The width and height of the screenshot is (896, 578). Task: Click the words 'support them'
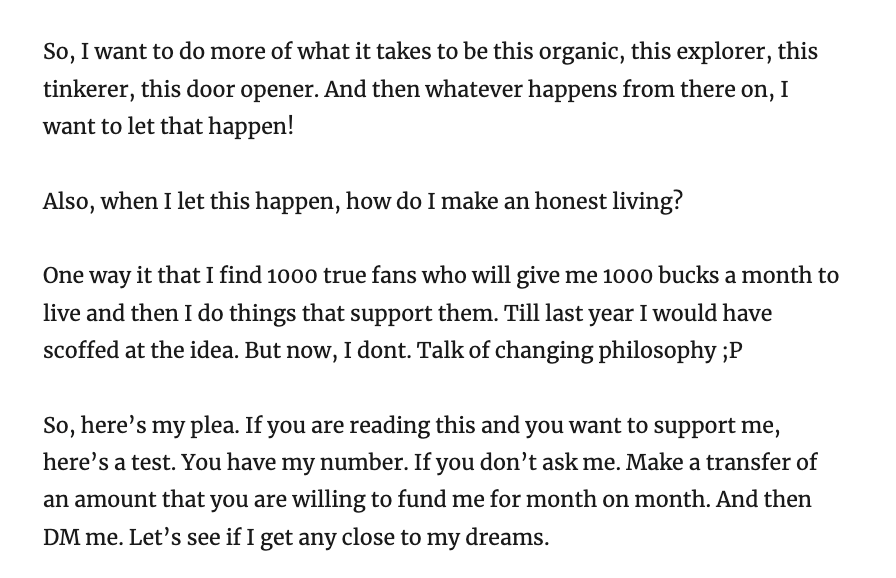coord(421,314)
